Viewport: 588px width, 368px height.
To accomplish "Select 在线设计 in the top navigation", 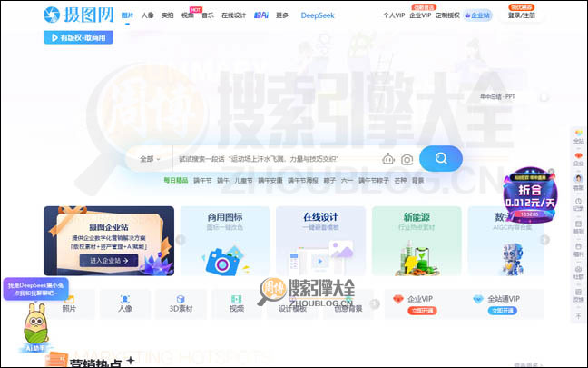I will pyautogui.click(x=233, y=15).
